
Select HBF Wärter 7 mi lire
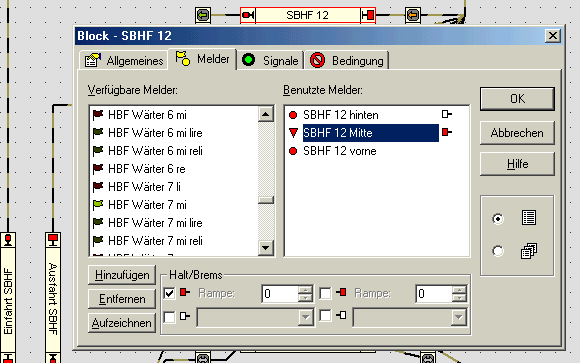coord(155,223)
